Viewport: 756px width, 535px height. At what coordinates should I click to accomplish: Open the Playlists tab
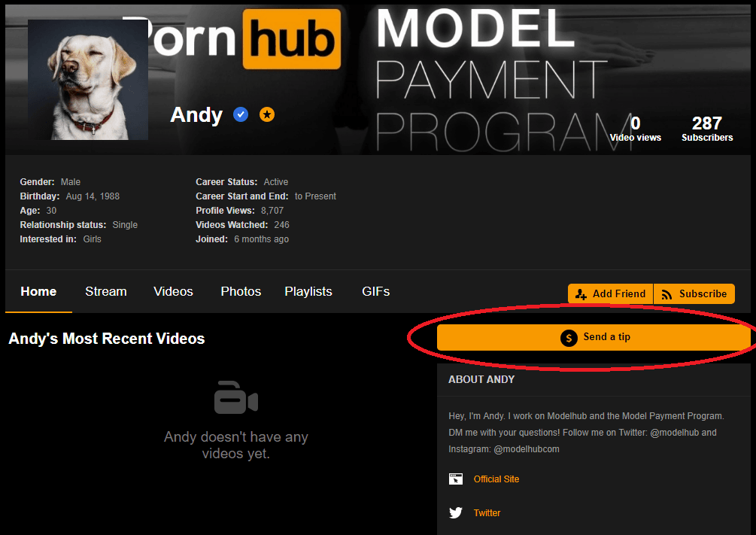point(308,291)
